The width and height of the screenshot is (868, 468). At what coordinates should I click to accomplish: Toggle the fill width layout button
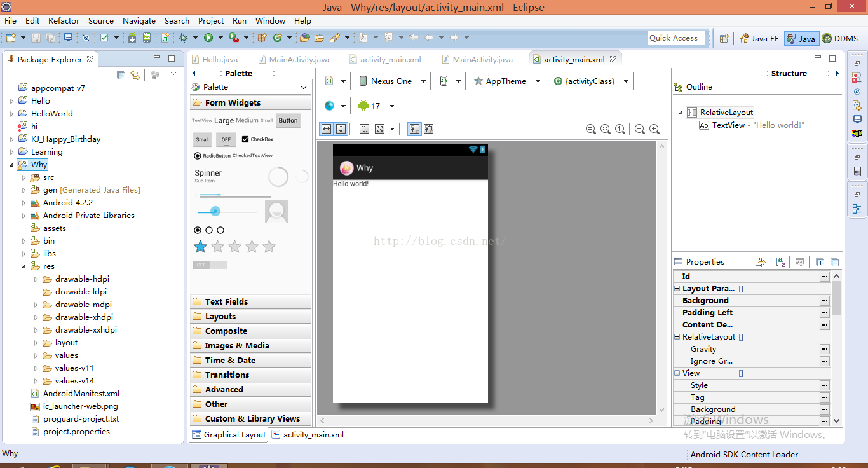pos(326,128)
